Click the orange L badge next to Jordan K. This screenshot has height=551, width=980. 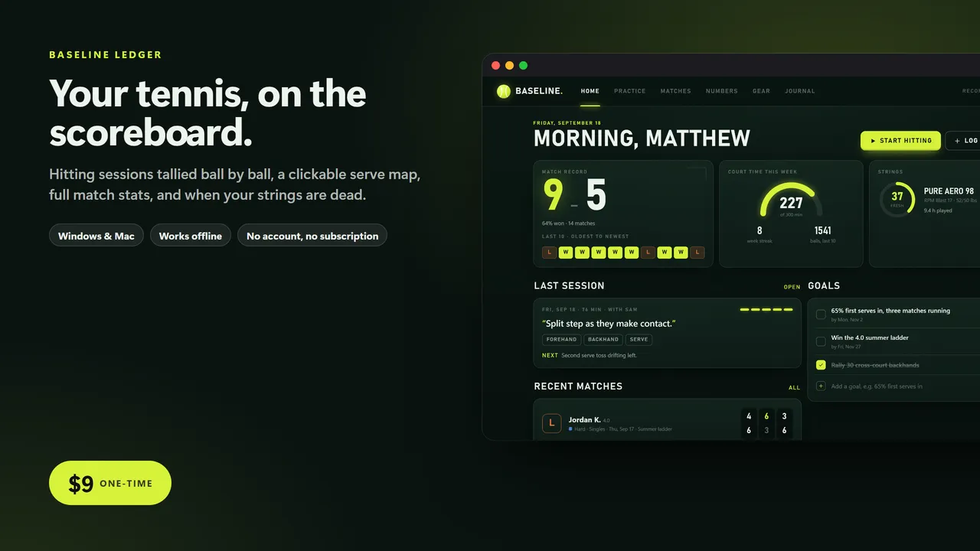[551, 423]
